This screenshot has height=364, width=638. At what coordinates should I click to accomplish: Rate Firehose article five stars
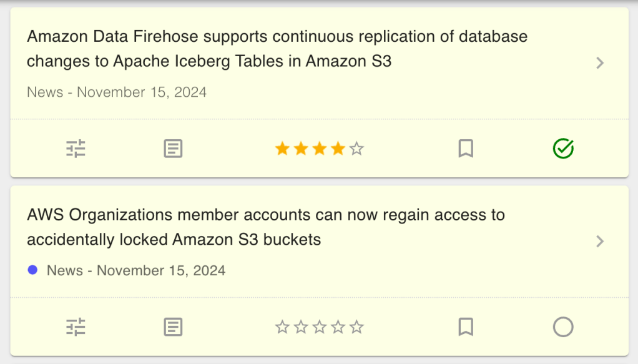point(356,149)
